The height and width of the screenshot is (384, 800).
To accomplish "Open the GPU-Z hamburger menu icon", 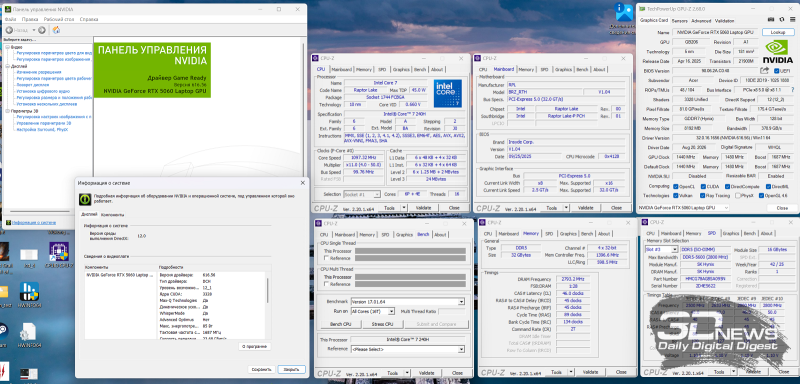I will click(793, 20).
